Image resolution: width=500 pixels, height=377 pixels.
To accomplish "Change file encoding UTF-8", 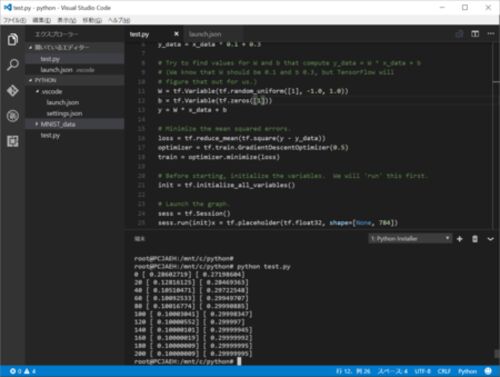I will pyautogui.click(x=422, y=371).
